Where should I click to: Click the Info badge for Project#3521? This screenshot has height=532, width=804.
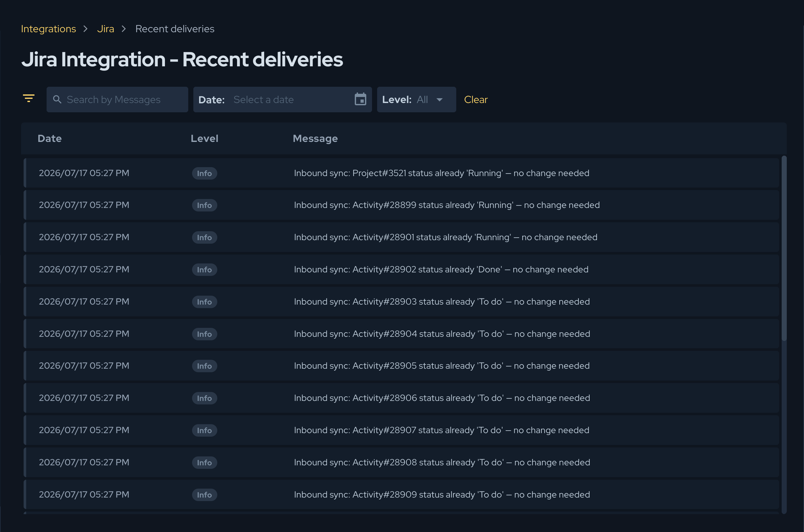coord(204,174)
